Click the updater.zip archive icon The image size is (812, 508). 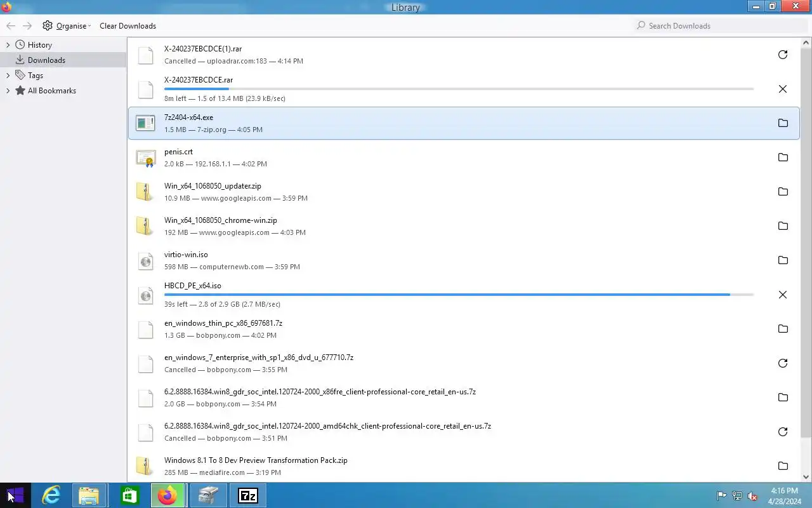pyautogui.click(x=145, y=192)
